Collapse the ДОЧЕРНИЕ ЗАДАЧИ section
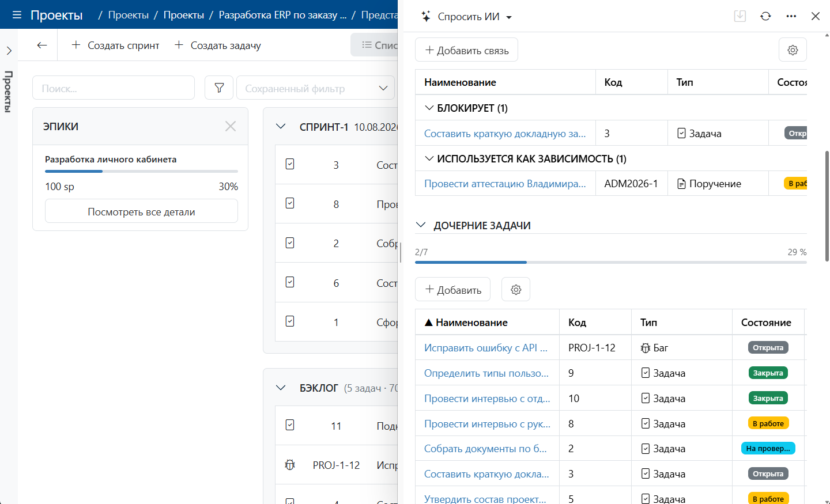 pyautogui.click(x=421, y=225)
